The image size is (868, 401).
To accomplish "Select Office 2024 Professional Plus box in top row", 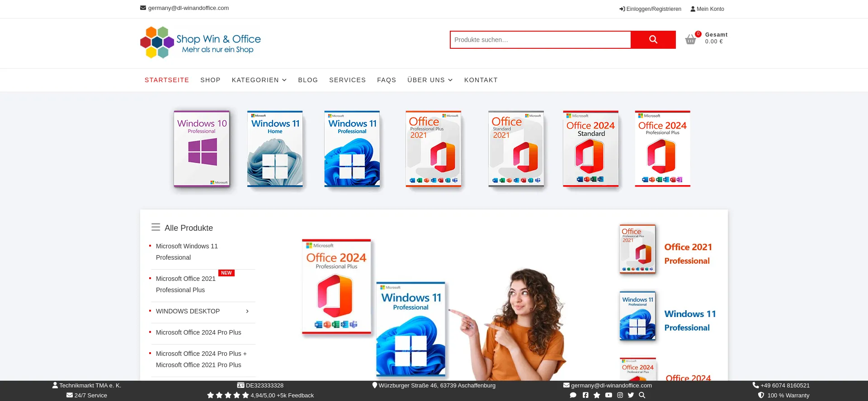I will (663, 149).
